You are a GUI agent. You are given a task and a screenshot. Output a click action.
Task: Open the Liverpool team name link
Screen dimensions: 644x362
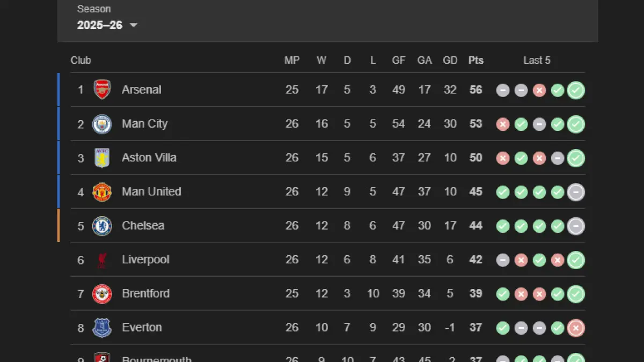[145, 260]
